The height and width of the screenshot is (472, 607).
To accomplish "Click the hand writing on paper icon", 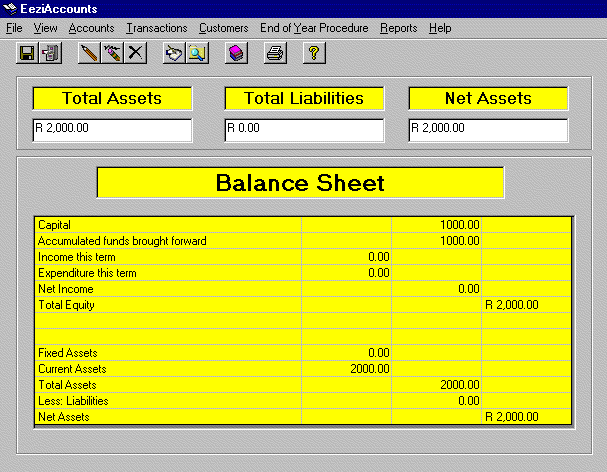I will click(174, 53).
